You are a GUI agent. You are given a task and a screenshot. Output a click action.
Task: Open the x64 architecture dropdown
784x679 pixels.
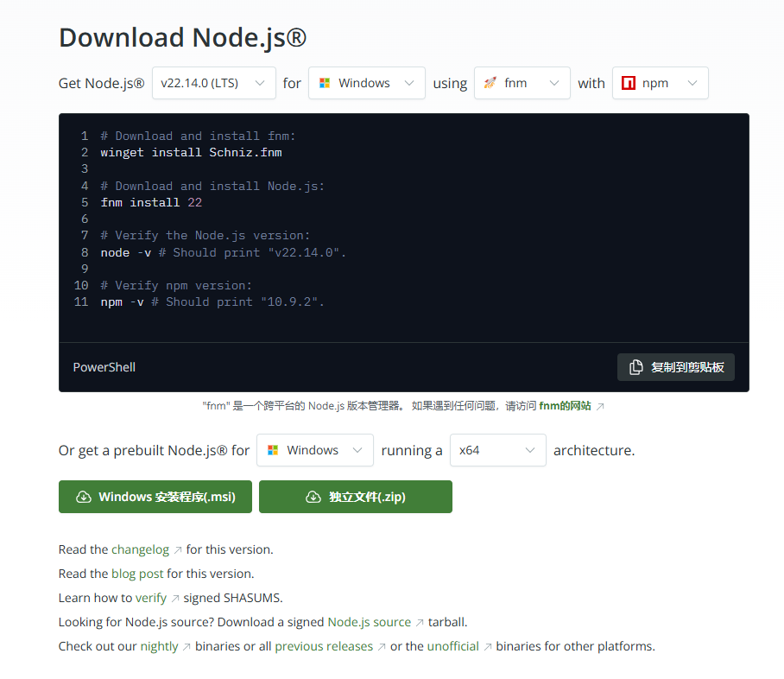tap(498, 450)
